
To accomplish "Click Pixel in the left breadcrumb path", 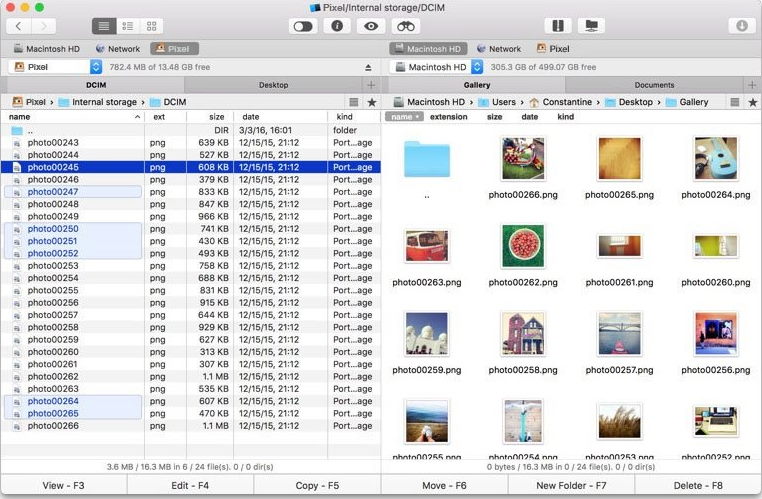I will [29, 102].
